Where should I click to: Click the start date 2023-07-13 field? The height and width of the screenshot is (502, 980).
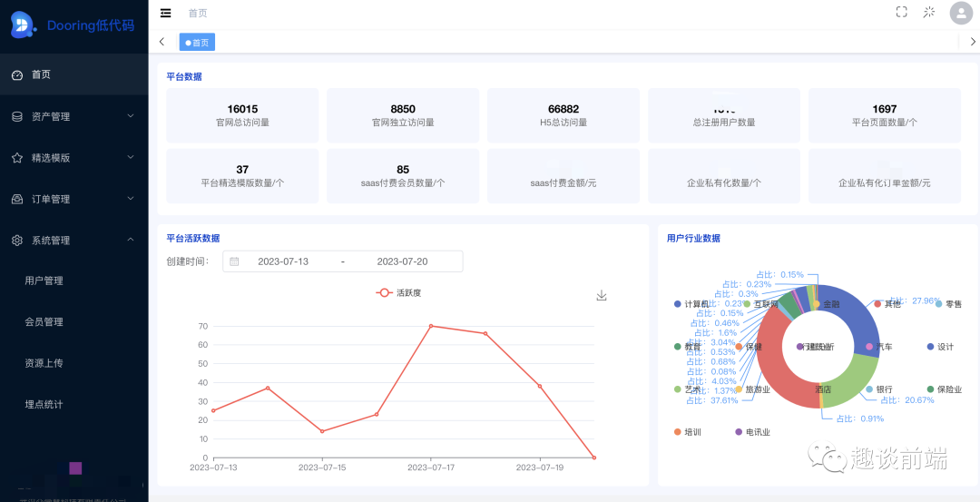(x=283, y=261)
